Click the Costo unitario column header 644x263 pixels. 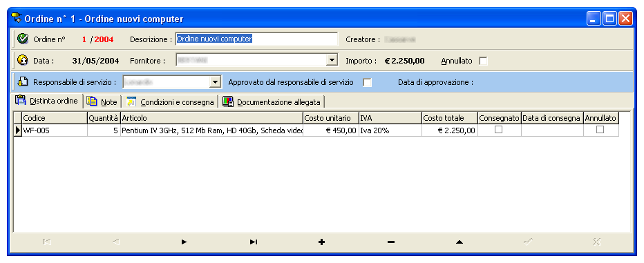[x=331, y=118]
